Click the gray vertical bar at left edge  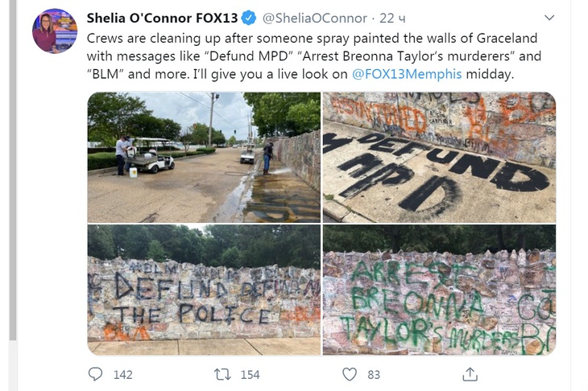[12, 193]
